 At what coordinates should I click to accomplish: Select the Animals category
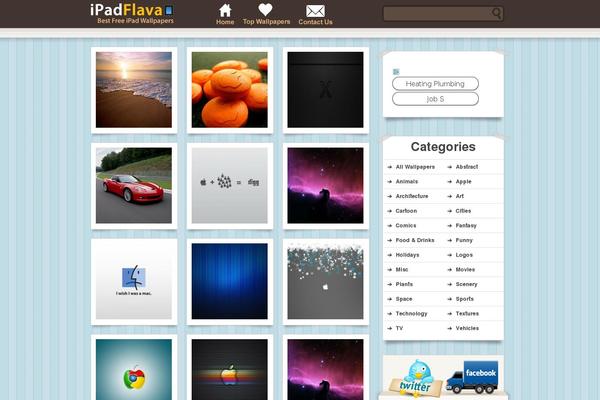coord(407,181)
